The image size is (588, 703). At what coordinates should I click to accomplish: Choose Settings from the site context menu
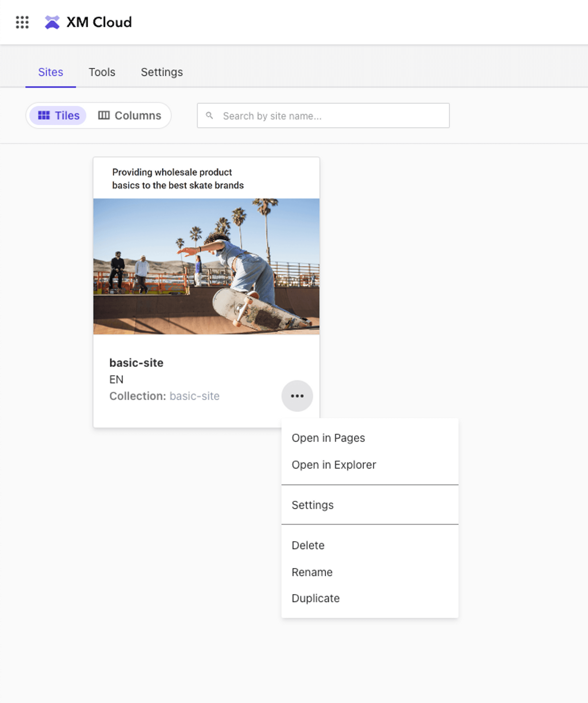point(313,505)
